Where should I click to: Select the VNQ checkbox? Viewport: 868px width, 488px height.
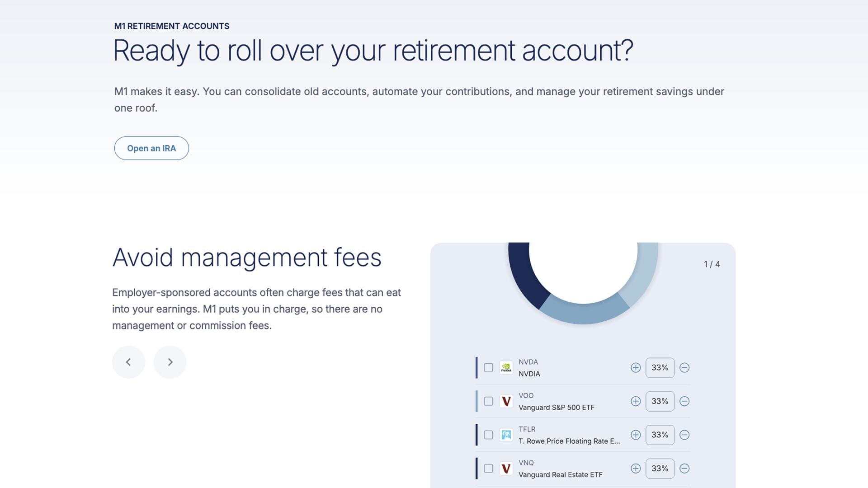[x=488, y=469]
